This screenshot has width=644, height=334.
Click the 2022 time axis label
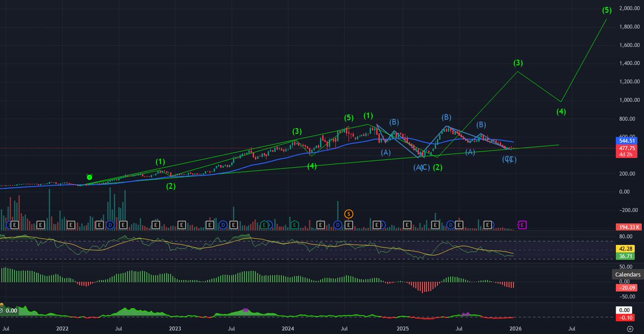coord(62,328)
